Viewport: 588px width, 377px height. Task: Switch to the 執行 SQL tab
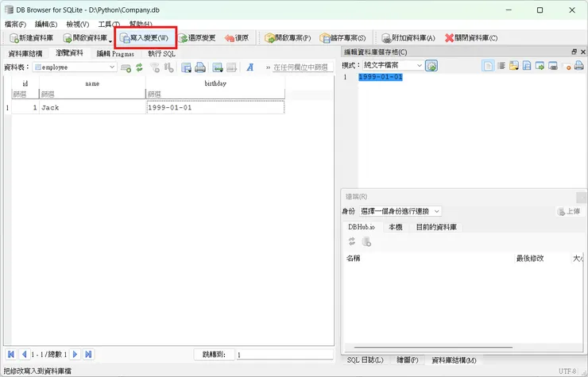[x=161, y=54]
